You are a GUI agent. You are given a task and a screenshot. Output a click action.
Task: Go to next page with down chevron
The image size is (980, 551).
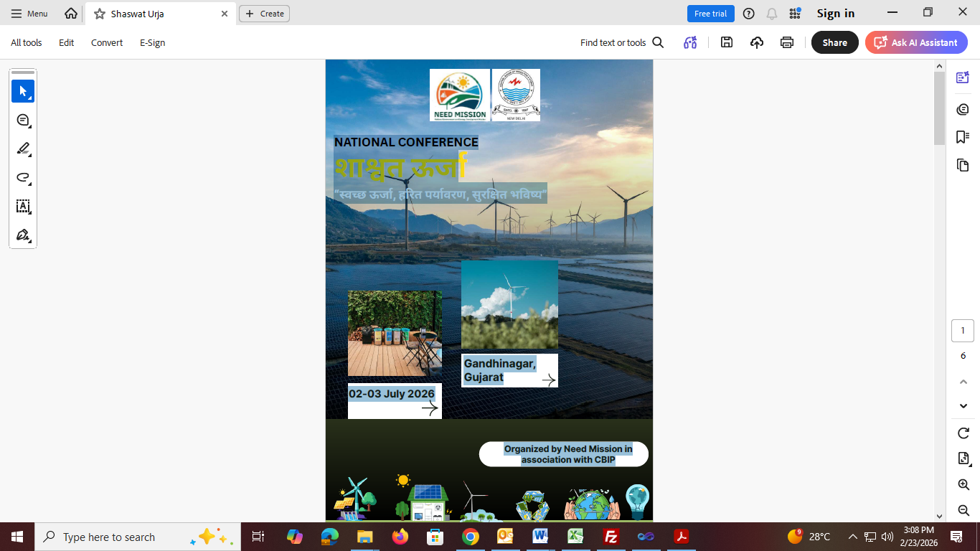pos(963,406)
